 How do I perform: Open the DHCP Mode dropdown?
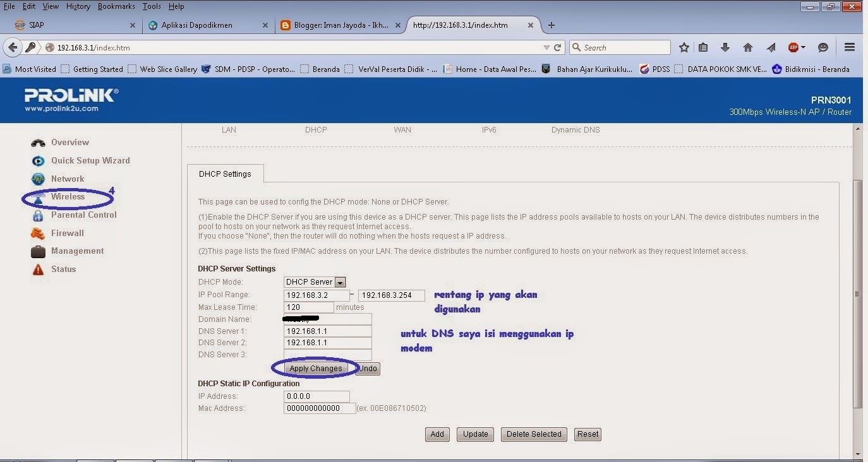point(341,282)
